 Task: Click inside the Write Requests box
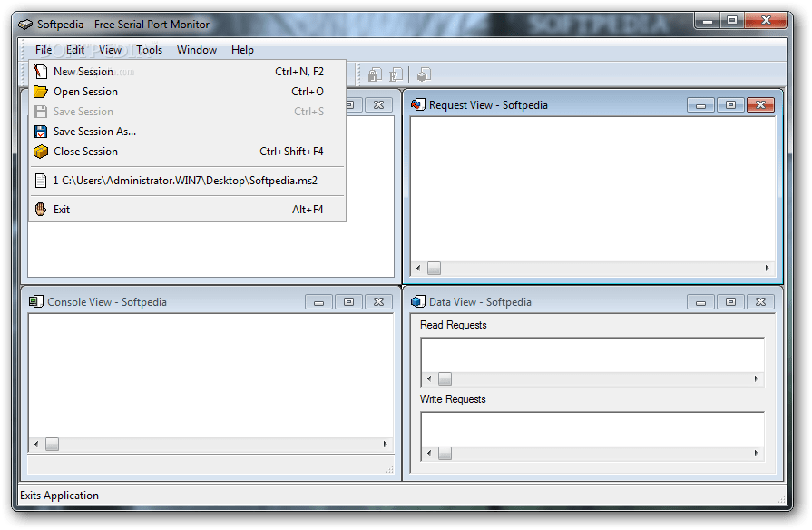click(x=593, y=430)
